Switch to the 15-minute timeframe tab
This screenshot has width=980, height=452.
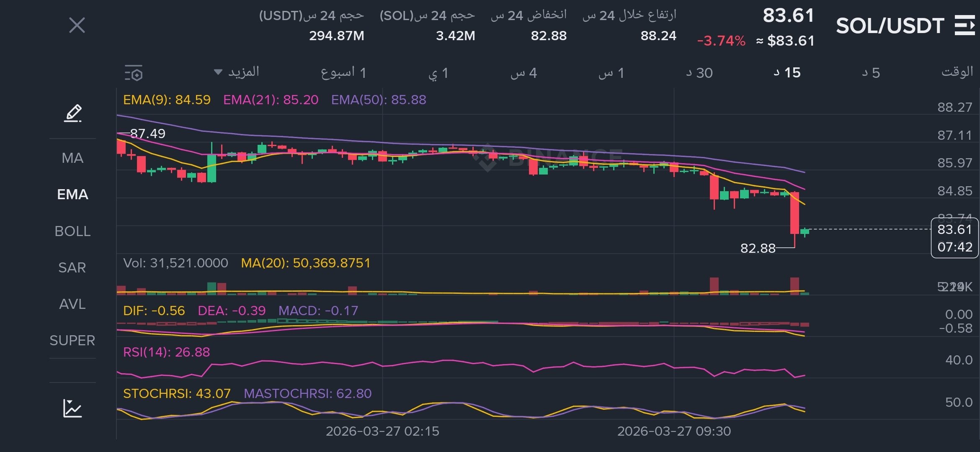click(787, 73)
